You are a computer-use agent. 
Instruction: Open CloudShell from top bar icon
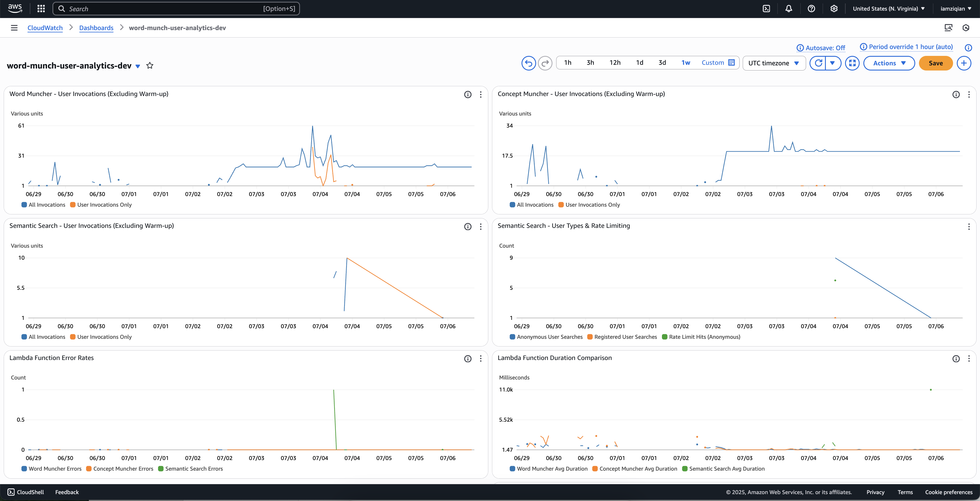tap(766, 8)
